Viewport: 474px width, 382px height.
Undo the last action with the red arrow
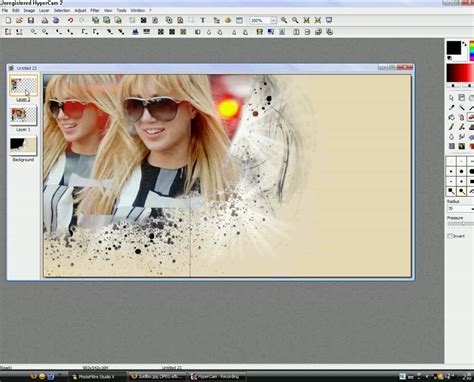70,20
